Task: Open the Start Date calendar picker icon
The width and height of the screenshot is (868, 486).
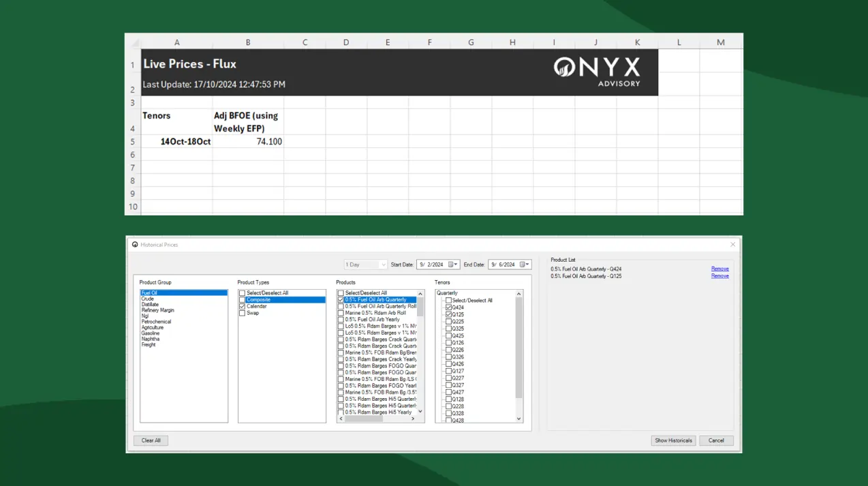Action: tap(449, 264)
